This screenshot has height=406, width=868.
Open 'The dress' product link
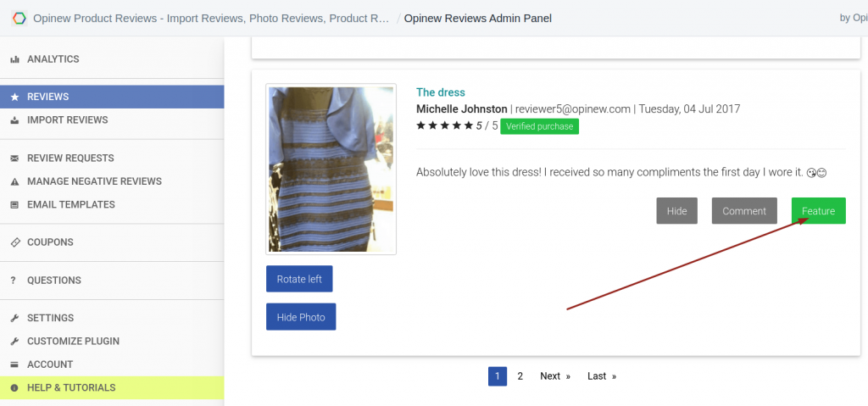point(441,92)
